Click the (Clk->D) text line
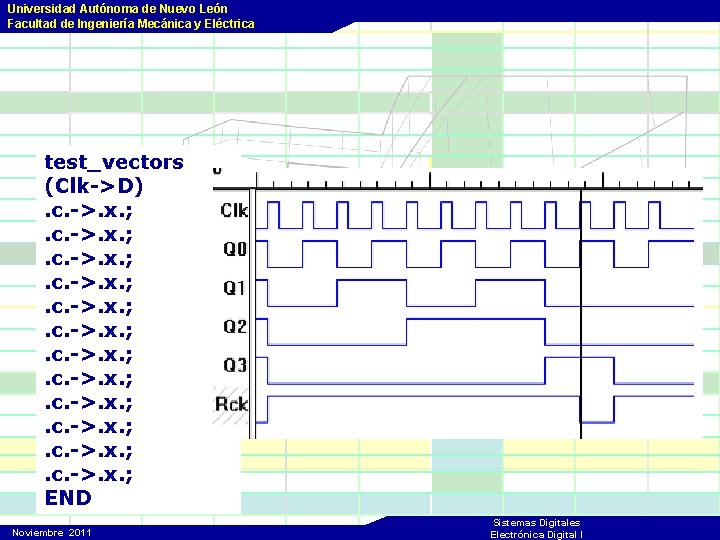The width and height of the screenshot is (720, 540). click(94, 186)
